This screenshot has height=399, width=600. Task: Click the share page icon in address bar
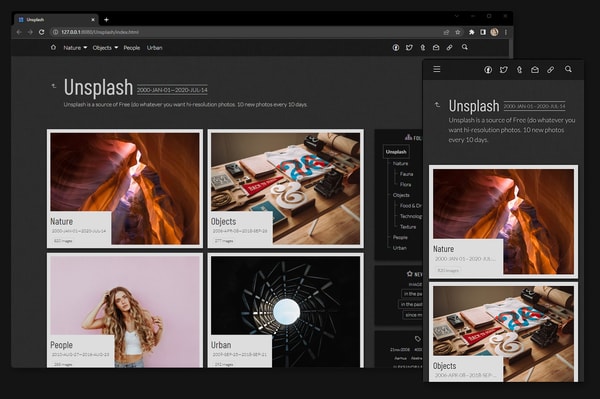coord(446,32)
